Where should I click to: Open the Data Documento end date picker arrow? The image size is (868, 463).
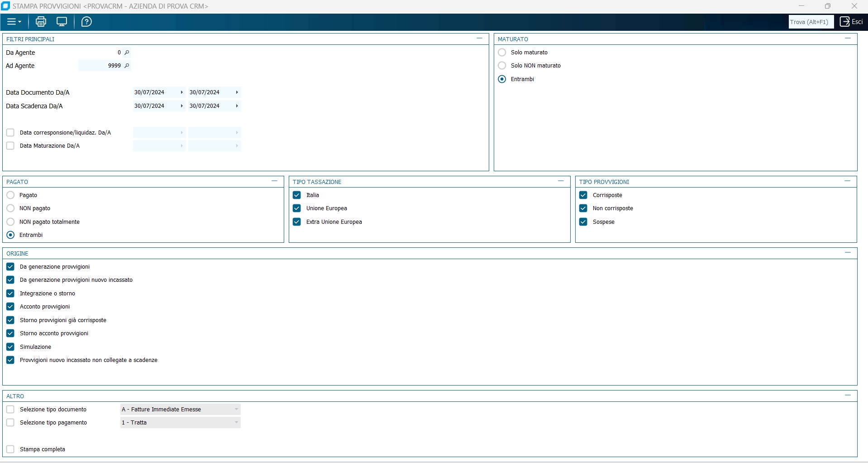point(237,92)
